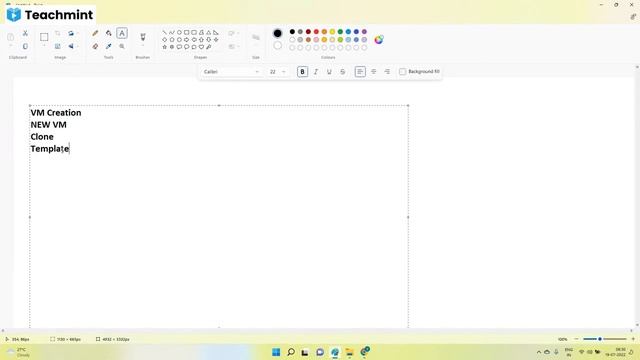
Task: Click the Crop icon in Image group
Action: click(58, 33)
